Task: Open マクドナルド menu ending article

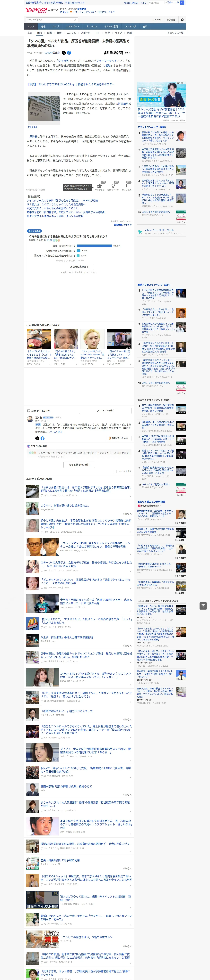Action: [86, 621]
